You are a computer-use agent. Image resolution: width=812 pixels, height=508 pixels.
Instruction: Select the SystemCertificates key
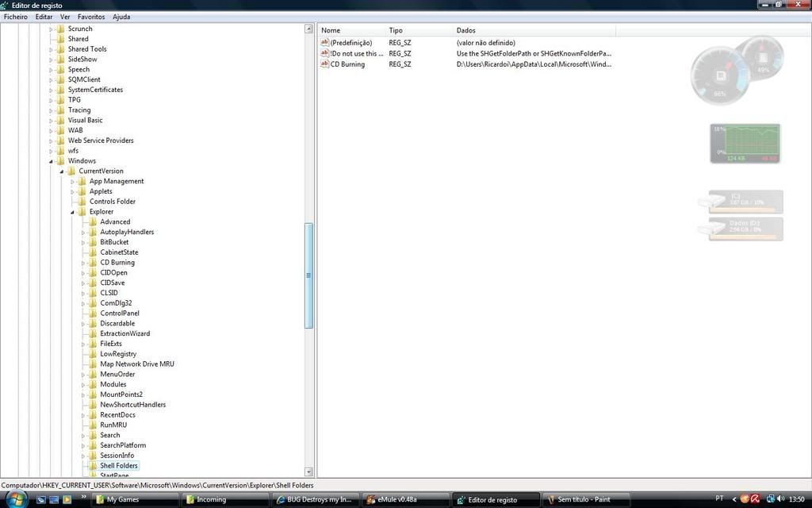(95, 90)
